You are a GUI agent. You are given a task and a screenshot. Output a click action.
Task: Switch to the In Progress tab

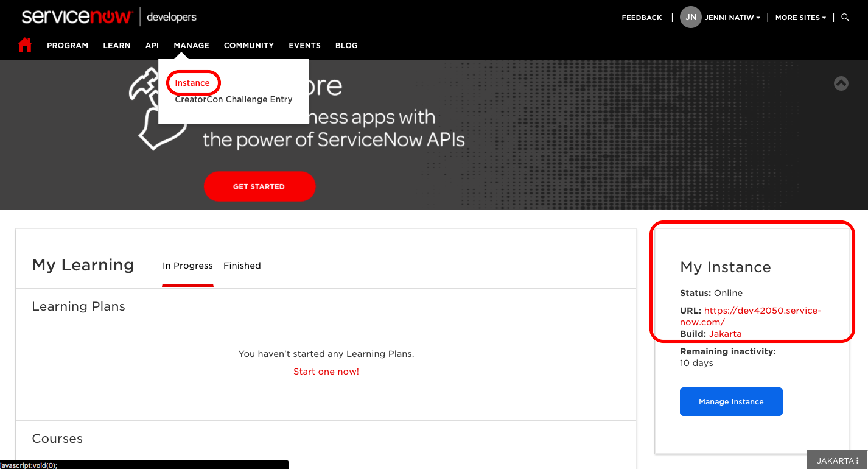point(187,266)
